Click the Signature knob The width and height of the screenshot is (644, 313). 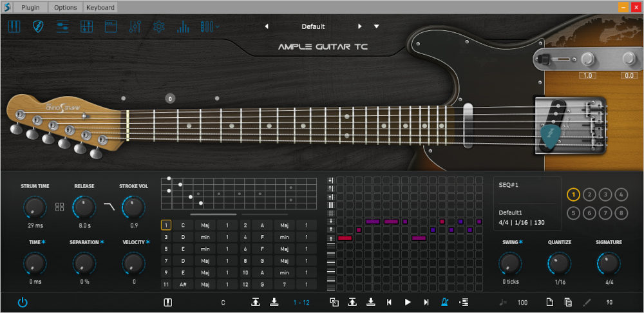609,263
